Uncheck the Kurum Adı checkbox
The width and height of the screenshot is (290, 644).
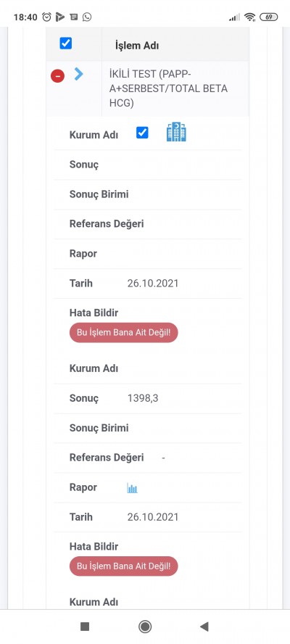[142, 133]
